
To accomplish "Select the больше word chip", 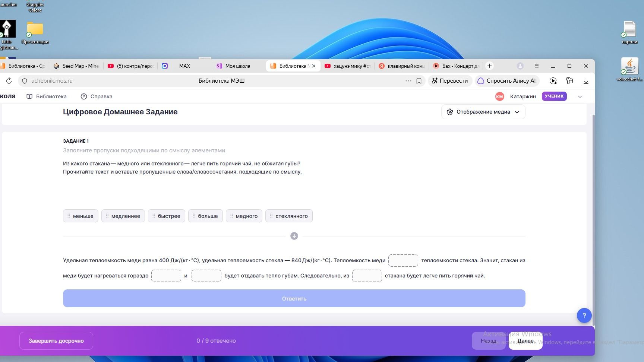I will click(x=205, y=216).
